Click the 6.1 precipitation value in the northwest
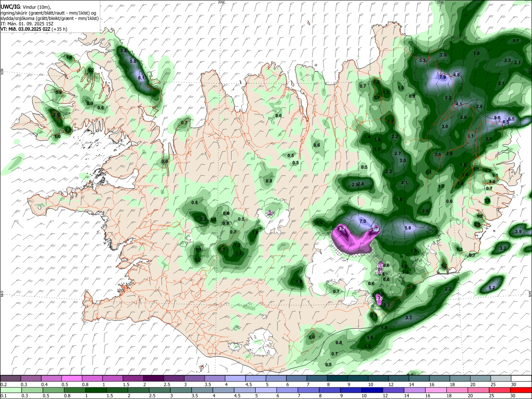The image size is (532, 399). (x=141, y=78)
